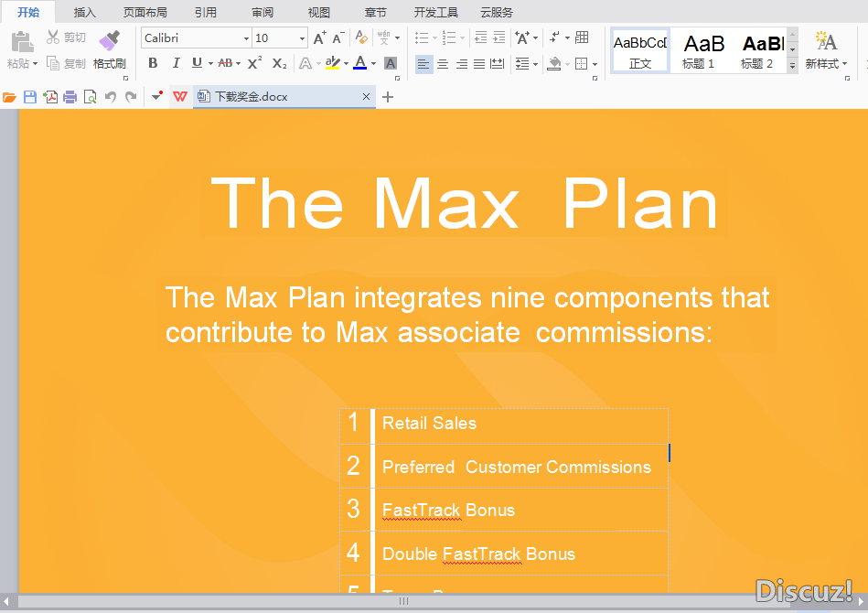Toggle left alignment button
Screen dimensions: 868x613
pyautogui.click(x=423, y=64)
